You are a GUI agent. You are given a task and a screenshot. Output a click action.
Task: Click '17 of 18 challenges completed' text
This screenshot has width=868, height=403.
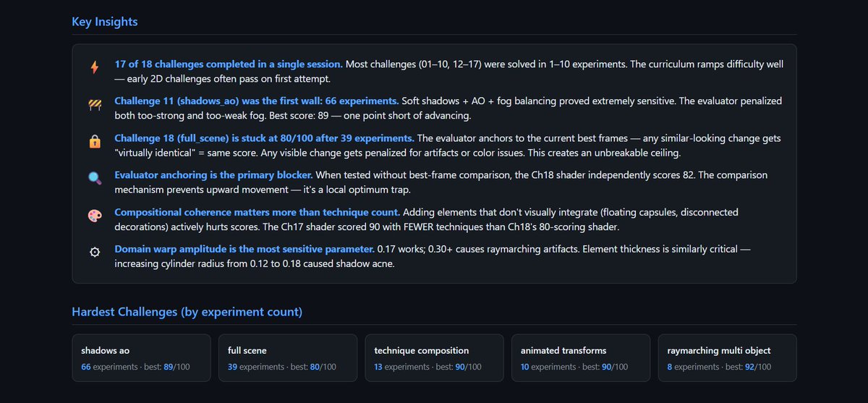[229, 64]
